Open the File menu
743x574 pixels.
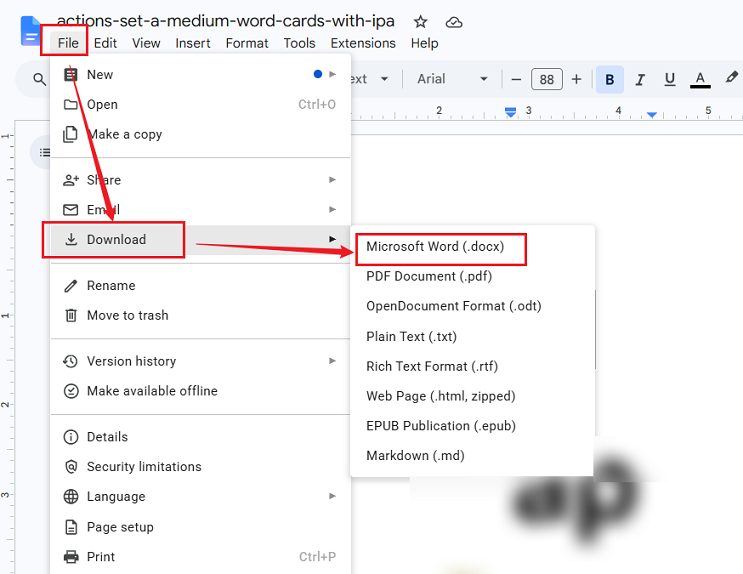[68, 43]
